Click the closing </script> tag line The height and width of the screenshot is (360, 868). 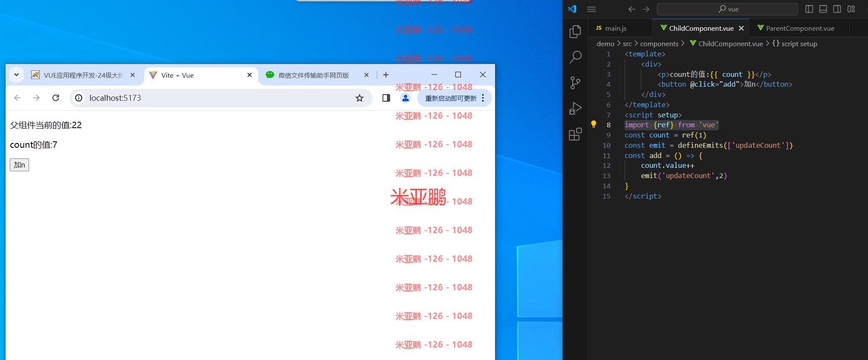(x=642, y=196)
